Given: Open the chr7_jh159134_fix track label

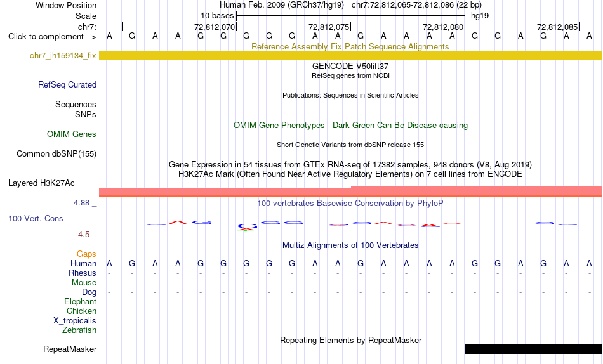Looking at the screenshot, I should tap(63, 56).
